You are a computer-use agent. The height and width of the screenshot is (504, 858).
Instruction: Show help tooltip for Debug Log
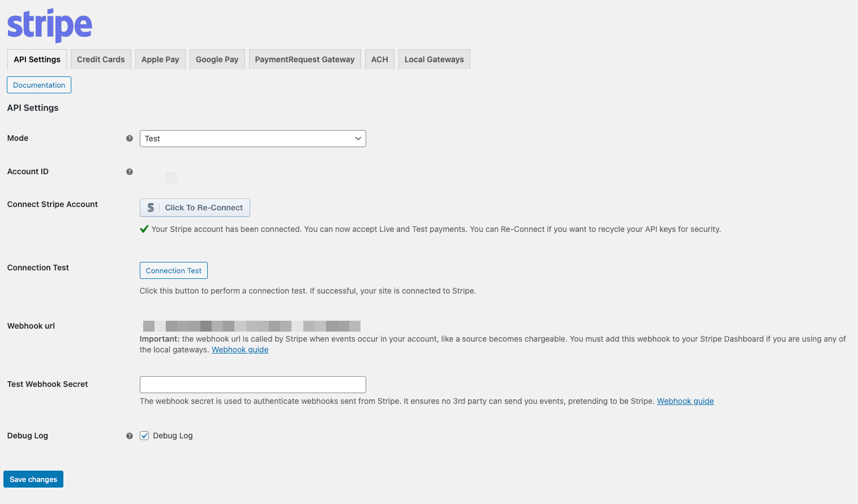click(x=130, y=436)
